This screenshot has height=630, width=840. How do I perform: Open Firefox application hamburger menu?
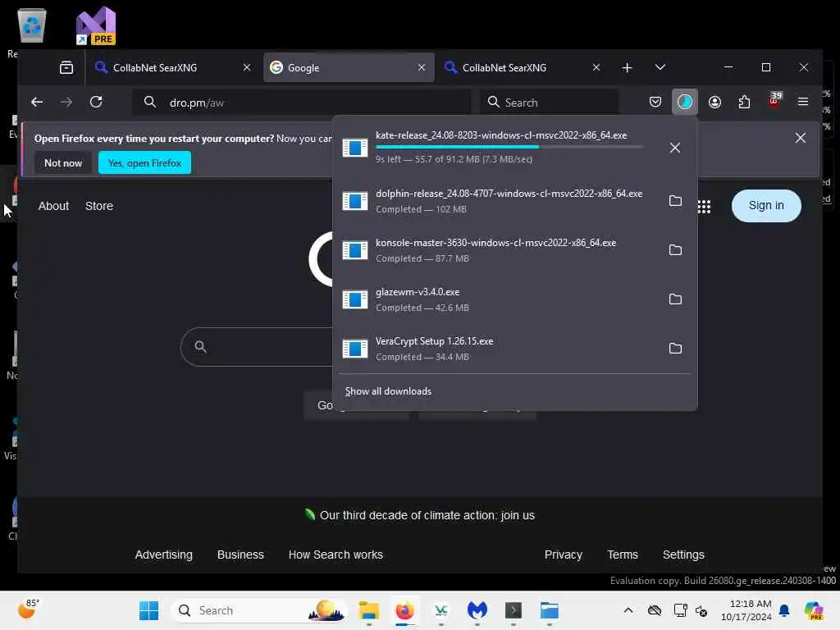coord(802,102)
